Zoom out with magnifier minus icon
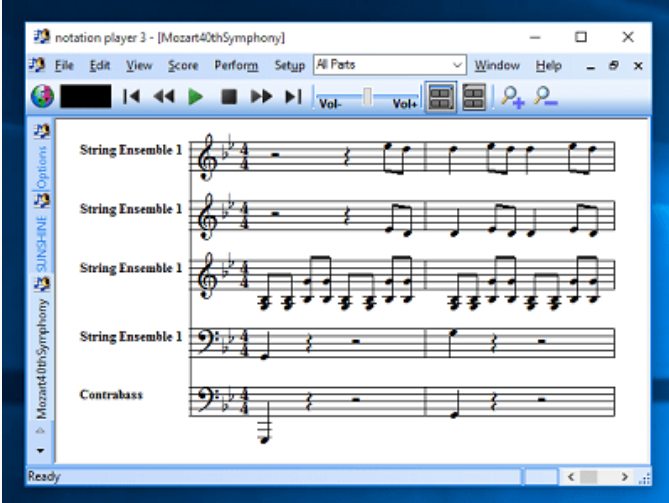The height and width of the screenshot is (503, 669). [545, 97]
